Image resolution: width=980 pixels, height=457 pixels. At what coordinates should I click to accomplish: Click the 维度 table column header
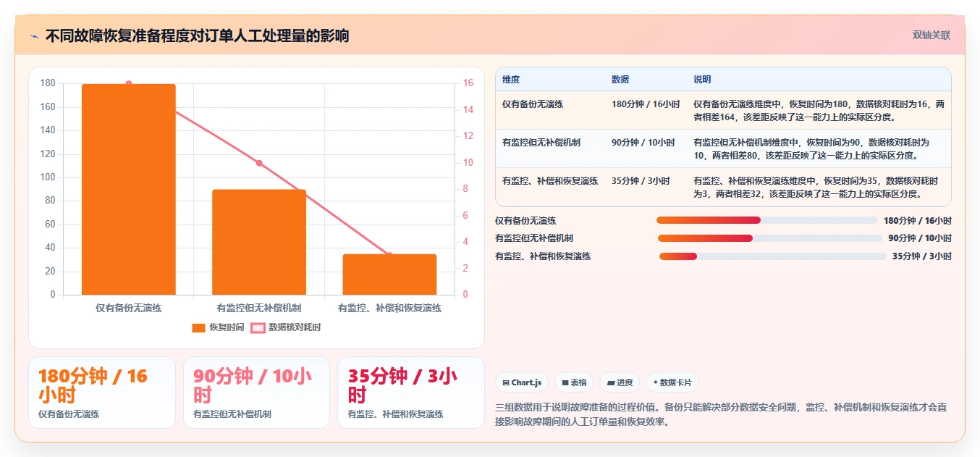tap(511, 80)
